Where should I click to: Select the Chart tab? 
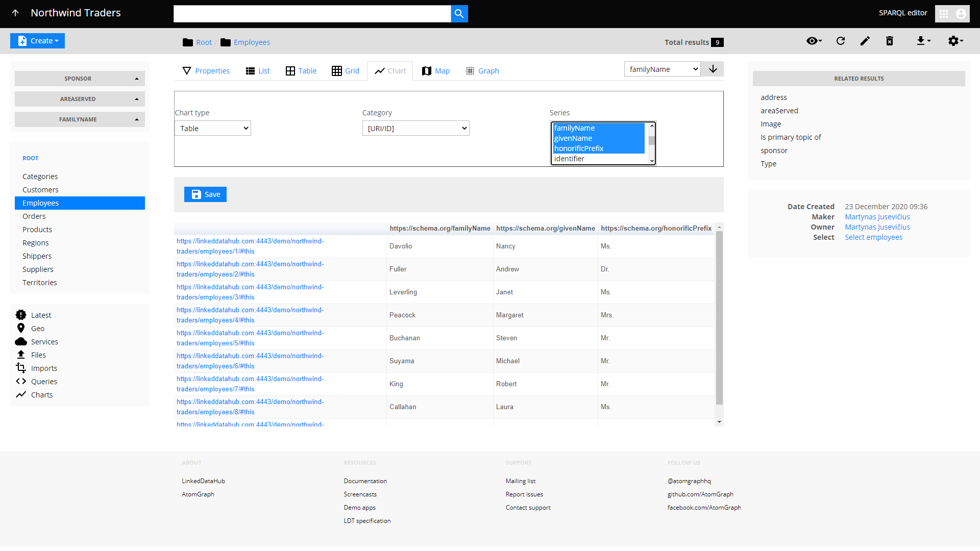coord(390,71)
